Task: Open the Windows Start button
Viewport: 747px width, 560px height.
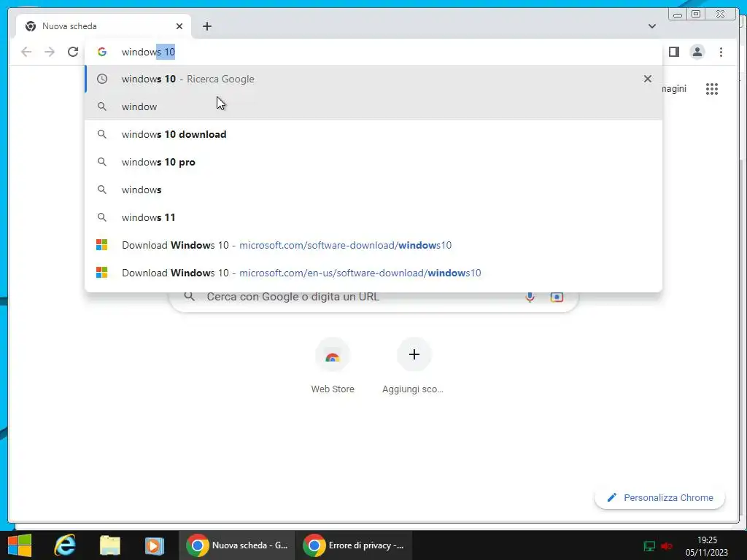Action: coord(20,545)
